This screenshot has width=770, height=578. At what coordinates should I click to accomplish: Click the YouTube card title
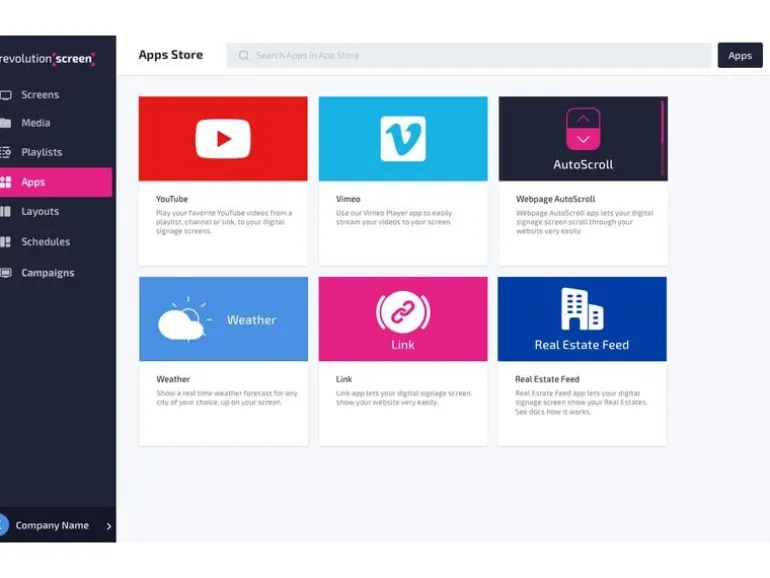coord(172,199)
